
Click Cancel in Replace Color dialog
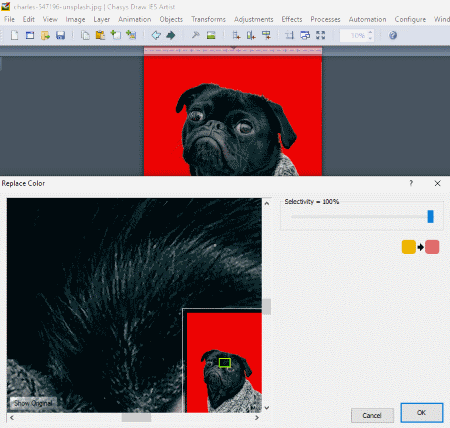pos(372,415)
